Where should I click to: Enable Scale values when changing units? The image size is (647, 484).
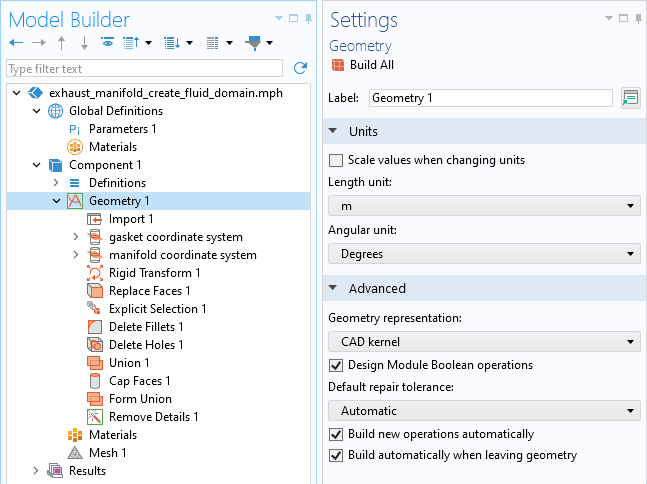point(336,160)
